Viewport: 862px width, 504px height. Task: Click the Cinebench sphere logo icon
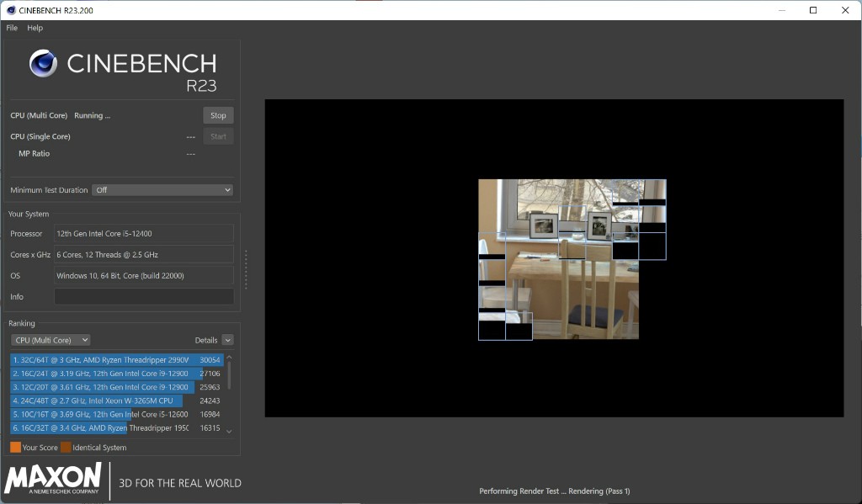(x=43, y=64)
